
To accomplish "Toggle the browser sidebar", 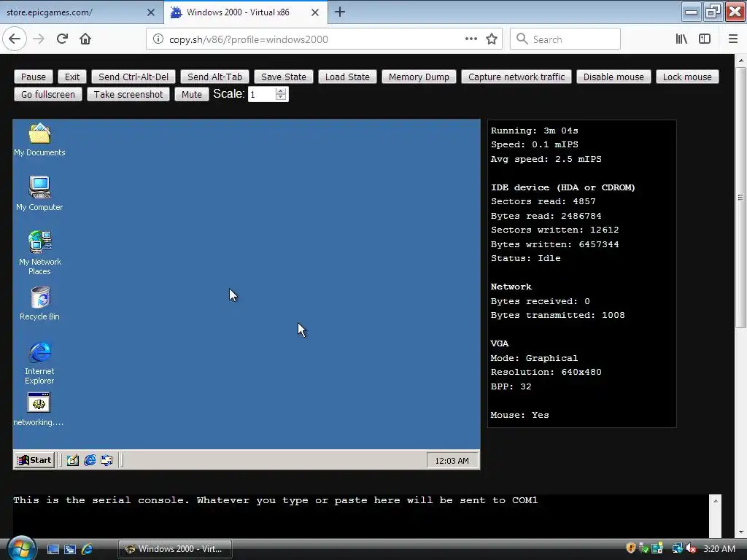I will (x=705, y=39).
